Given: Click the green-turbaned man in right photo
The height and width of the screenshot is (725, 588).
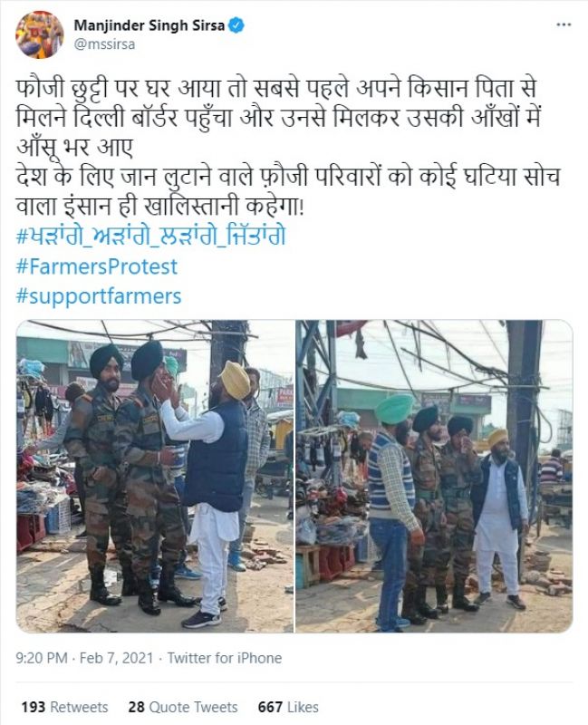Looking at the screenshot, I should (393, 508).
